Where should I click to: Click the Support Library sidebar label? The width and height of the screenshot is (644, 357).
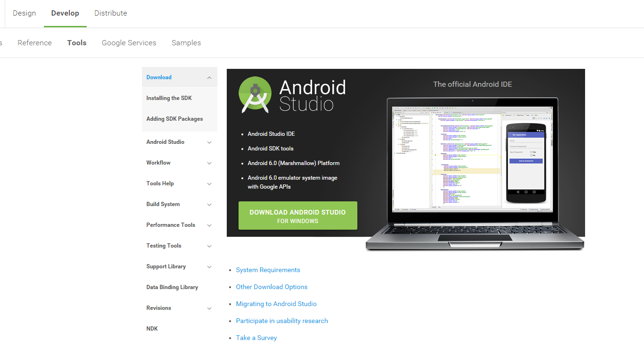click(x=166, y=266)
